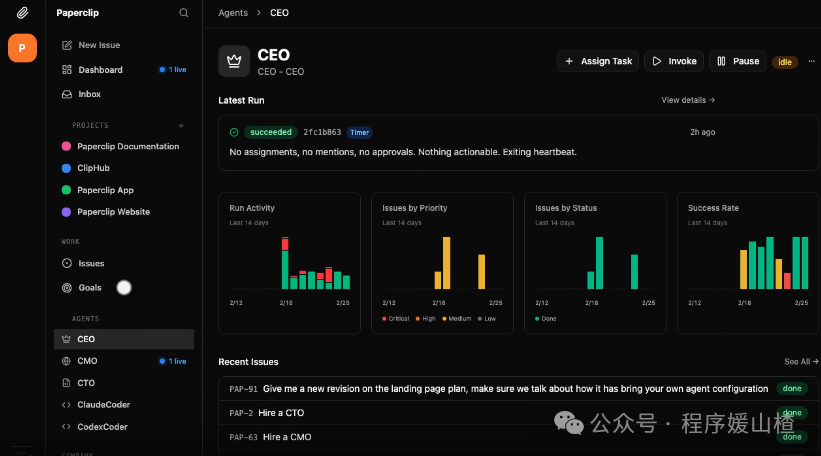This screenshot has width=821, height=456.
Task: Open the more options ellipsis menu
Action: point(811,61)
